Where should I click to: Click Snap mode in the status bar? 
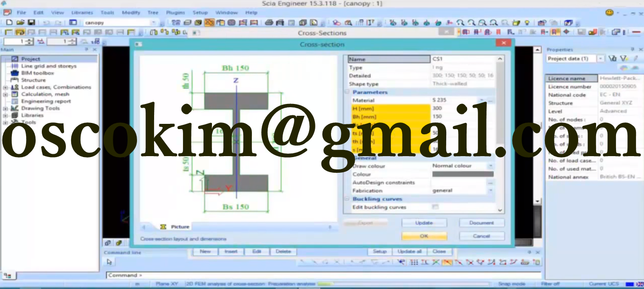pyautogui.click(x=511, y=284)
